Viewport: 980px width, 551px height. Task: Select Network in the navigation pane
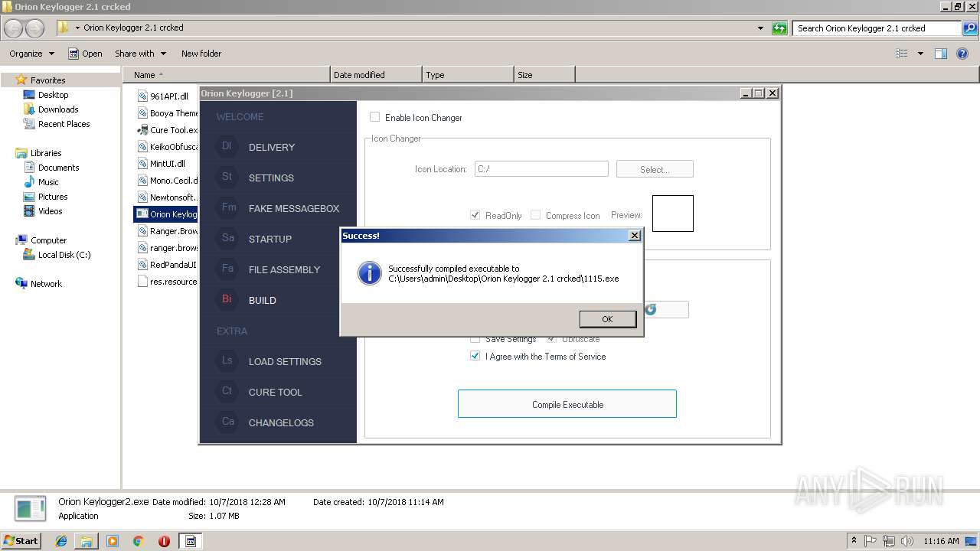click(46, 283)
